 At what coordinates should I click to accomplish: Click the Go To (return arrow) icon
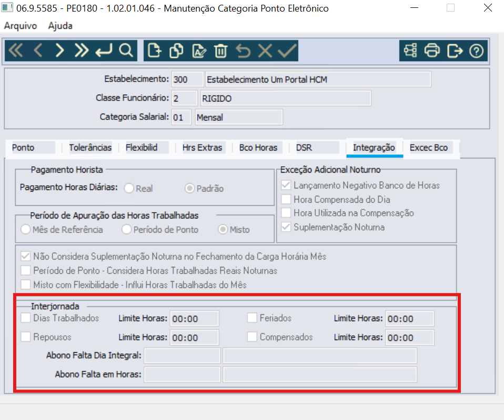click(x=104, y=51)
